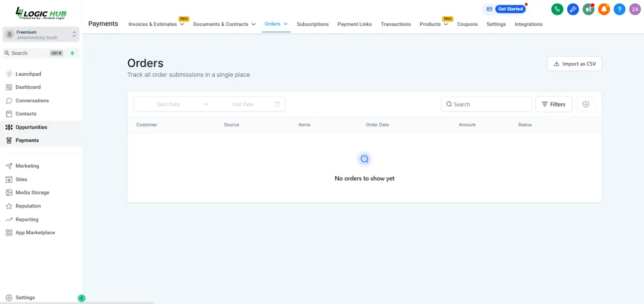Screen dimensions: 644x304
Task: Expand the Freemium account switcher
Action: click(x=41, y=34)
